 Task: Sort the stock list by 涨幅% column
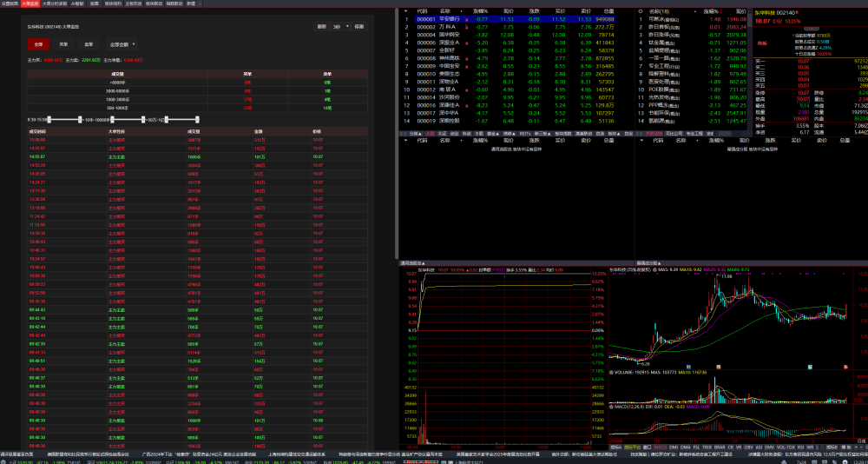[481, 11]
